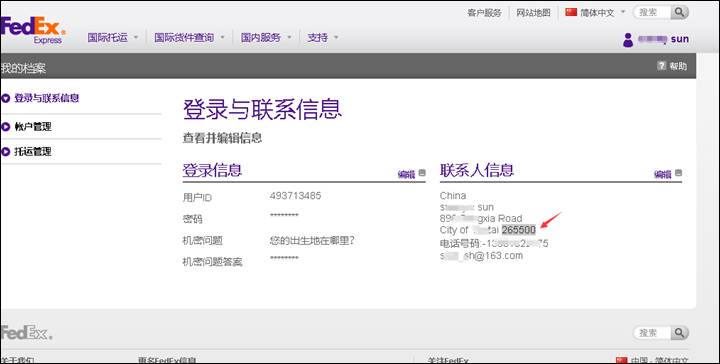Click the bullet icon beside 托运管理
The image size is (720, 364).
point(6,151)
